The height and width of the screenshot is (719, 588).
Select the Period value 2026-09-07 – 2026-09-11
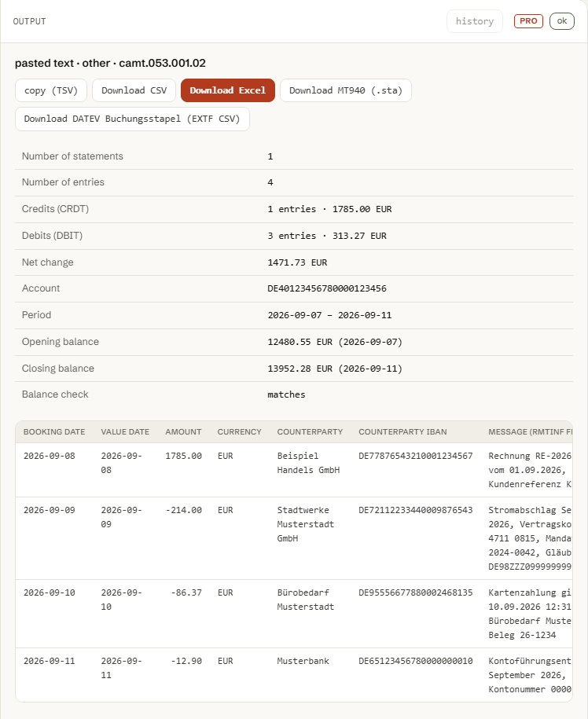tap(329, 315)
